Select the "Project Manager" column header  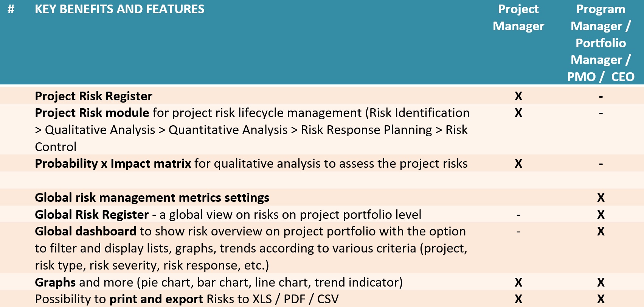[518, 18]
